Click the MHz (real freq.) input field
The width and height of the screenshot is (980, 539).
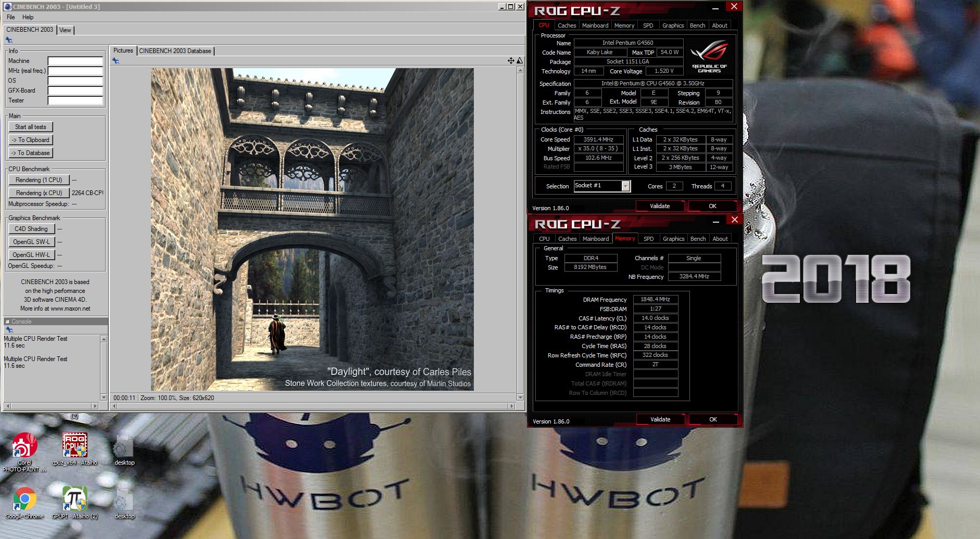pyautogui.click(x=76, y=71)
